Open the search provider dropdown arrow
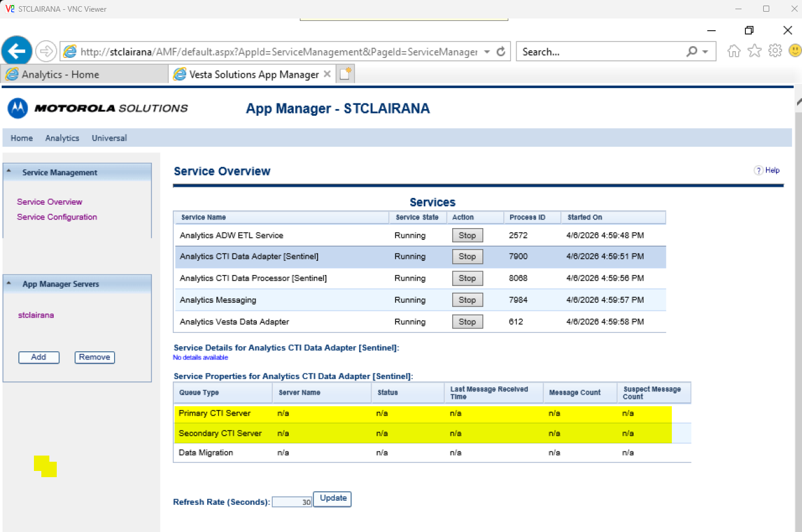The width and height of the screenshot is (802, 532). [x=705, y=52]
